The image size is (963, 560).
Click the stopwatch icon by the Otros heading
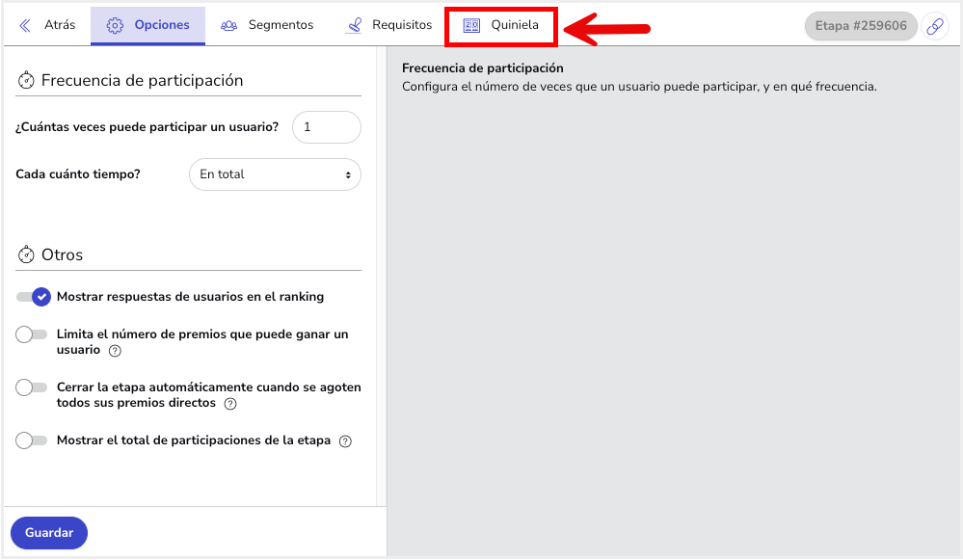click(x=26, y=254)
